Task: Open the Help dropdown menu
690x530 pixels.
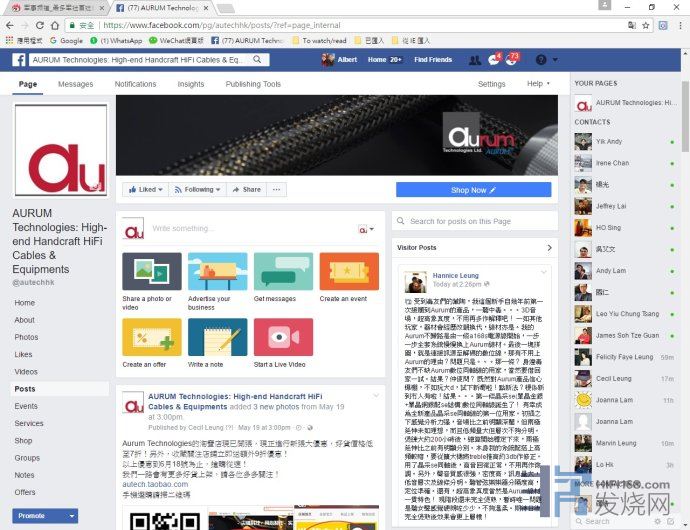Action: 538,84
